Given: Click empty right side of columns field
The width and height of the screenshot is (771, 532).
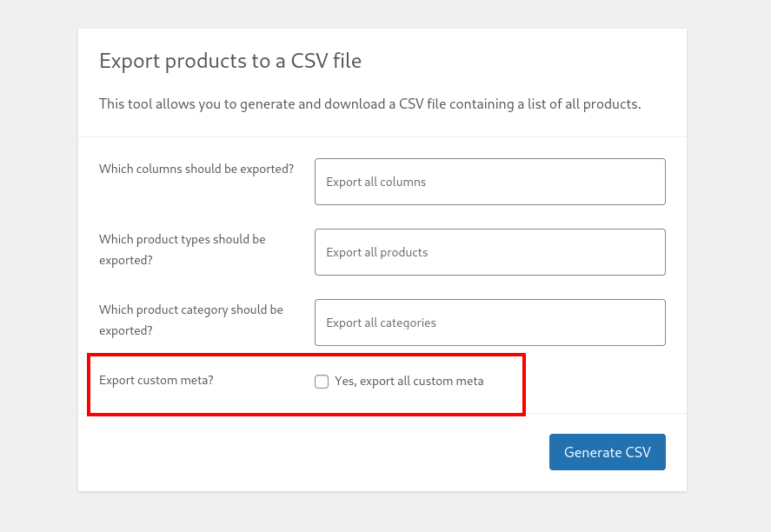Looking at the screenshot, I should click(x=566, y=182).
